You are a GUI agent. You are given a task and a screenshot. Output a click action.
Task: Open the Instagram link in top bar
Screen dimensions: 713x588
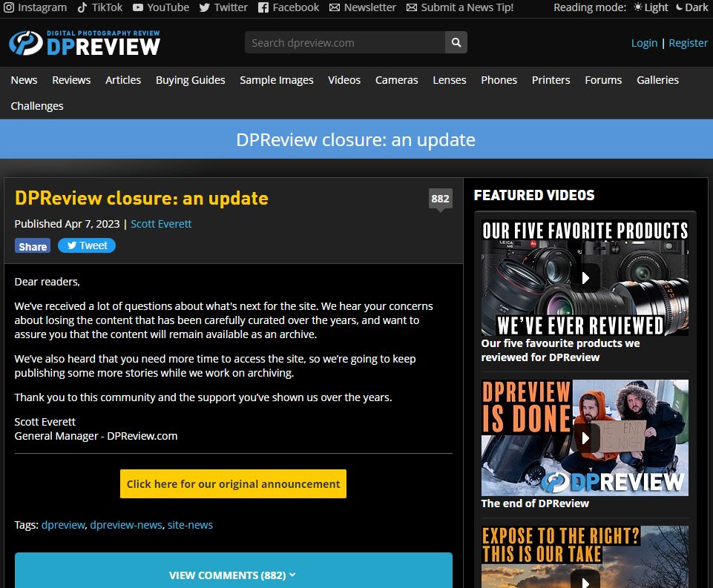tap(35, 7)
